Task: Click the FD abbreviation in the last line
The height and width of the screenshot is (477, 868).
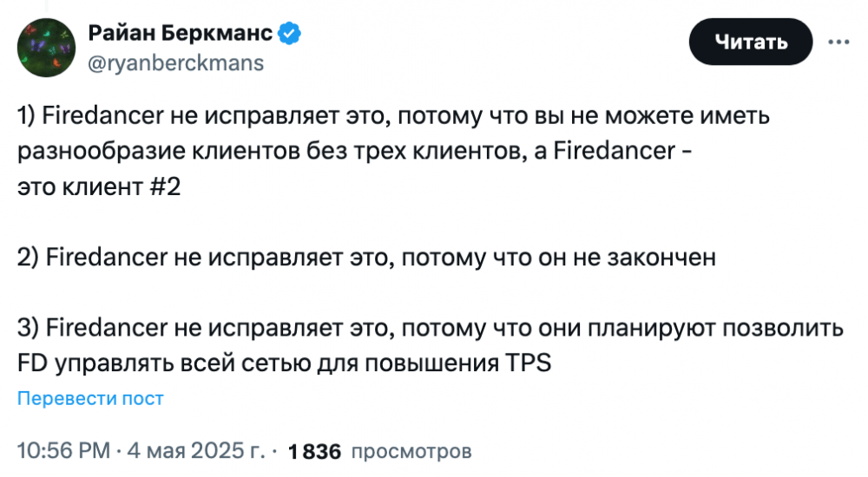Action: pyautogui.click(x=33, y=363)
